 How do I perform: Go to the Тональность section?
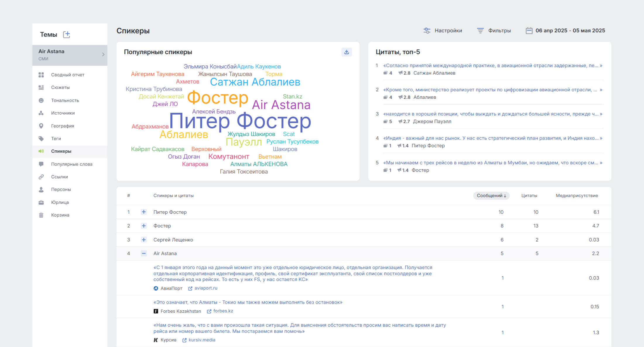tap(65, 100)
